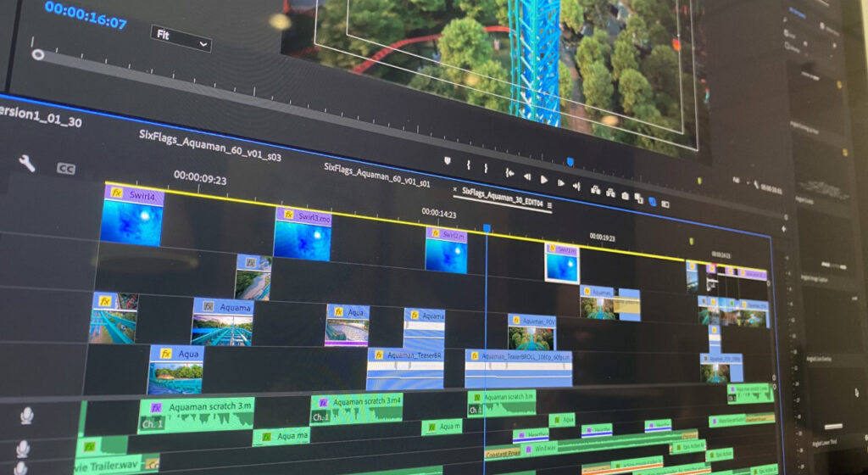Export frame with the camera icon
Screen dimensions: 868x475
(625, 196)
